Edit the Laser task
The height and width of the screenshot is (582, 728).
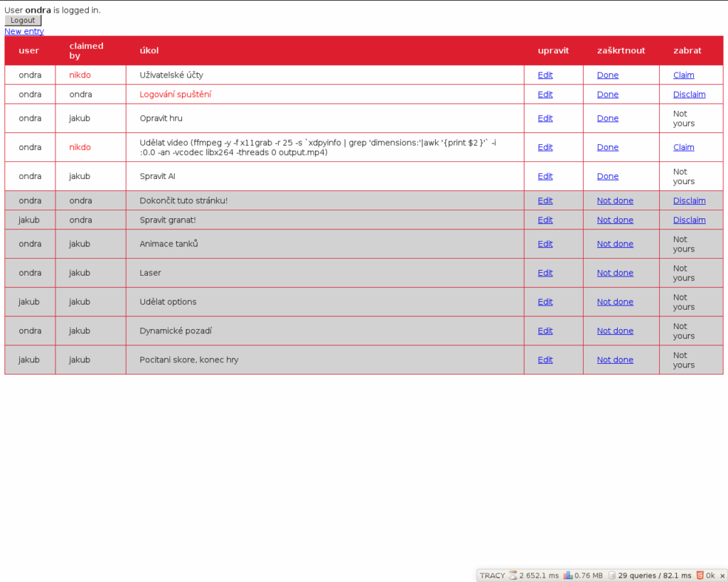coord(545,273)
